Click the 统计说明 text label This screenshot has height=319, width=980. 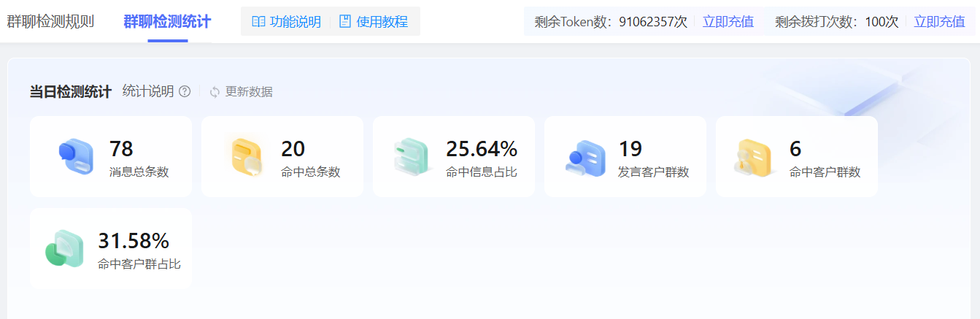pos(148,91)
